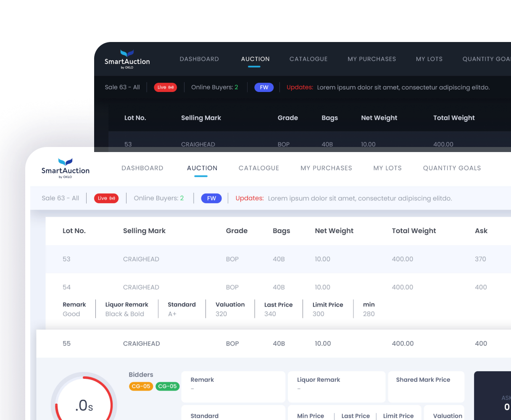Click Total Weight header in dark window
The image size is (511, 420).
pos(454,118)
